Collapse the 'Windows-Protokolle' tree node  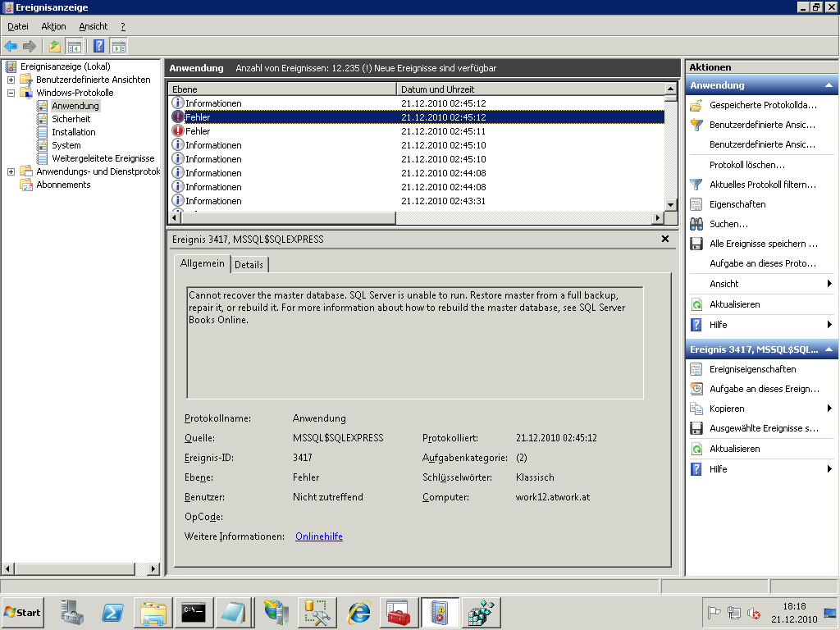11,93
